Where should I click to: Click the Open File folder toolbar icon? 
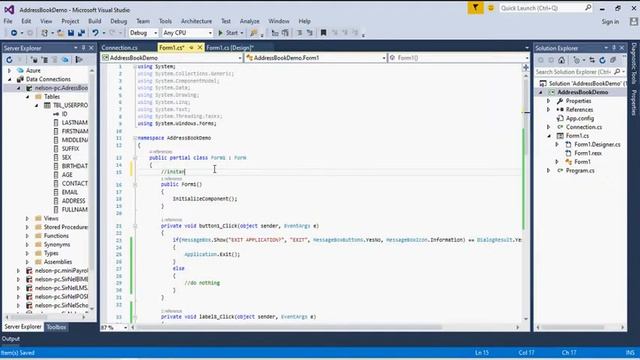(x=60, y=33)
